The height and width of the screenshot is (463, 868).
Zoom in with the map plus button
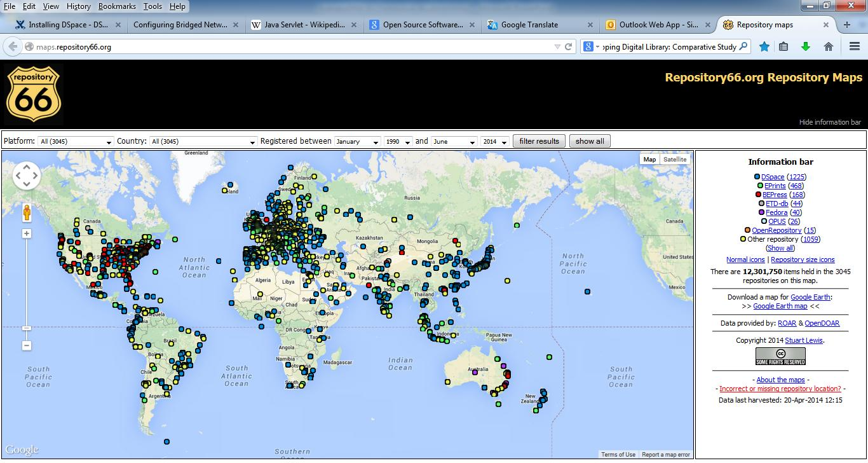(27, 234)
